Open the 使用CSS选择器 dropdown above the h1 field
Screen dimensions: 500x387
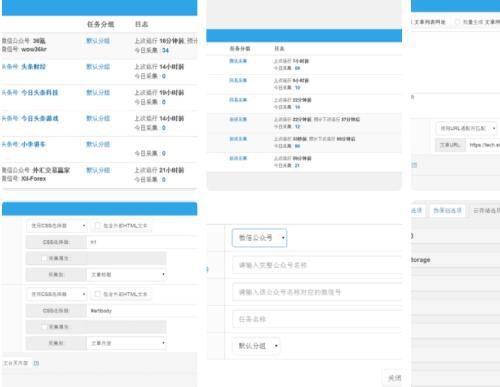[57, 226]
